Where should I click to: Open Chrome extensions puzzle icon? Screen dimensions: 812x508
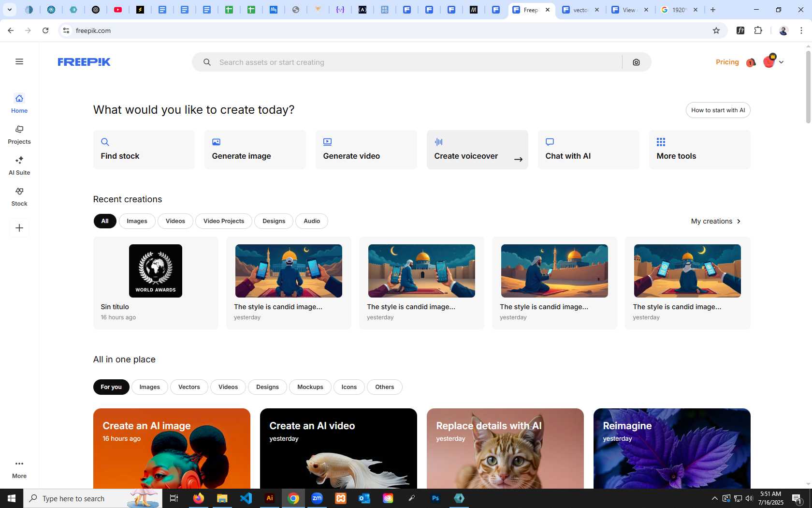[x=758, y=30]
